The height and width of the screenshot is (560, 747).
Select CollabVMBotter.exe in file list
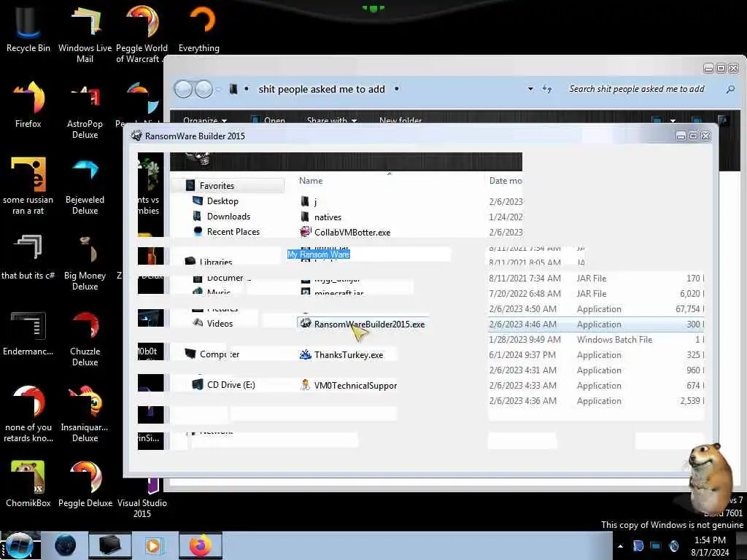(x=345, y=233)
